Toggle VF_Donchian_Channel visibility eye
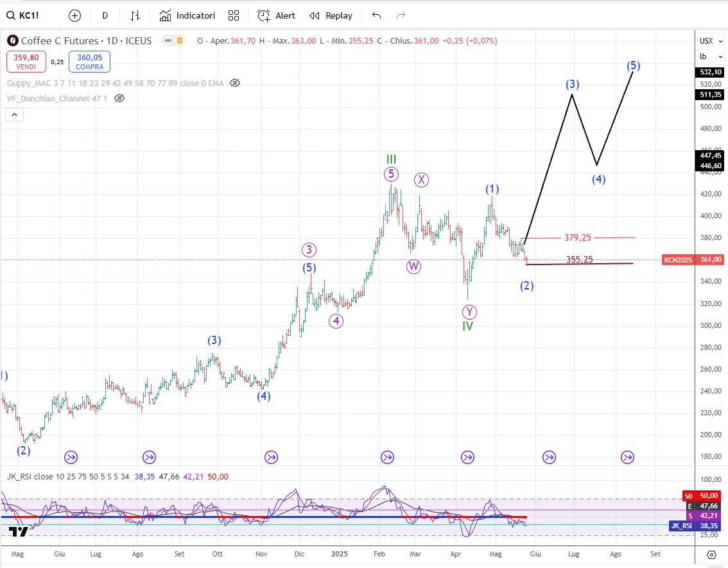Screen dimensions: 728x568 point(119,98)
